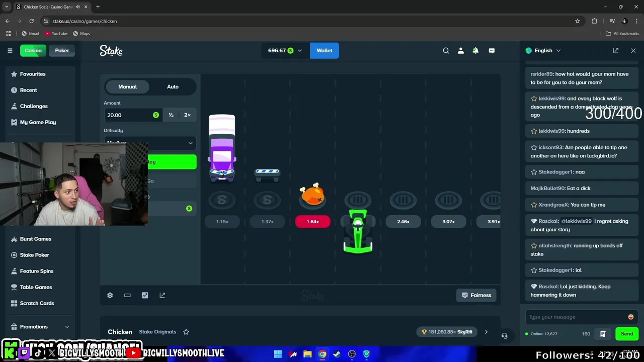644x362 pixels.
Task: Open the Stake Originals link
Action: (x=157, y=332)
